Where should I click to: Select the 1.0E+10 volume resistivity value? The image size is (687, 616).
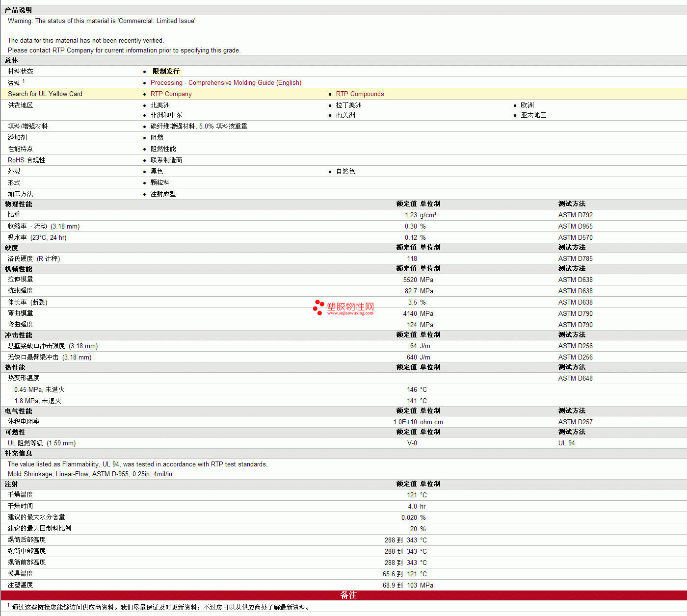[x=405, y=422]
